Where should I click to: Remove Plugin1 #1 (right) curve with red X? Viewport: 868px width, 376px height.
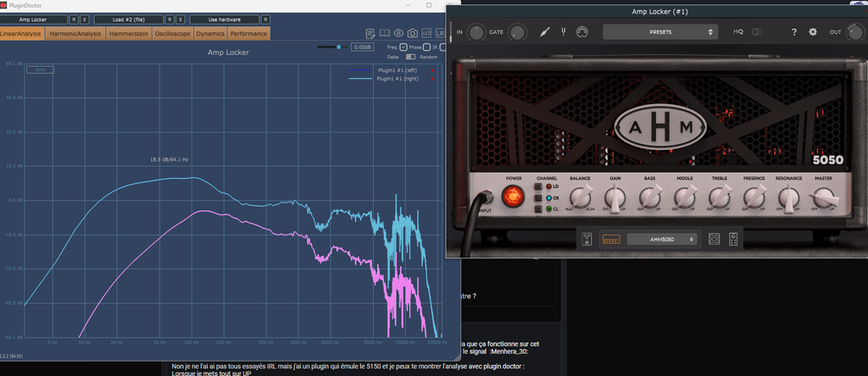tap(432, 79)
